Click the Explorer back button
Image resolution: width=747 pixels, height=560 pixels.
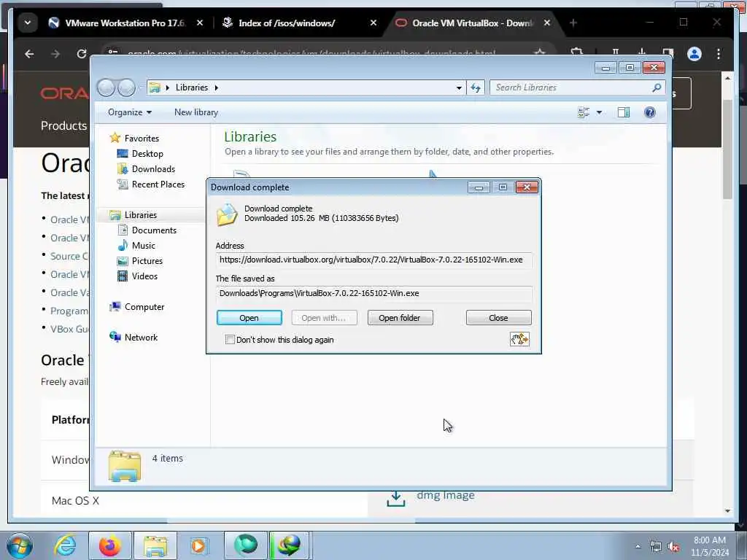point(106,87)
